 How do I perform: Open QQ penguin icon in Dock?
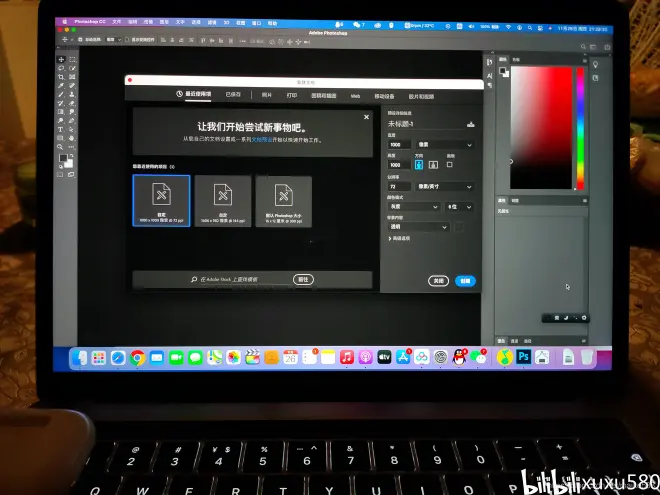(x=459, y=357)
